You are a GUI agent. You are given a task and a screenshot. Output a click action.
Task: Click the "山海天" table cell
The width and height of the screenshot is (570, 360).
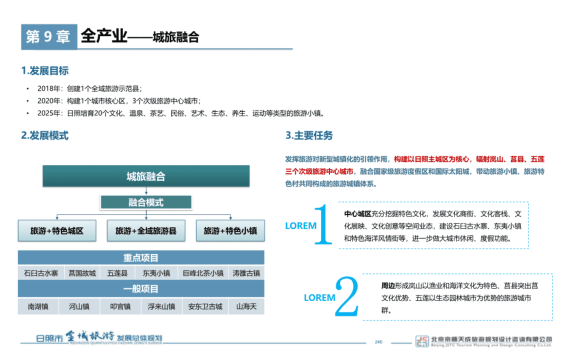(246, 307)
